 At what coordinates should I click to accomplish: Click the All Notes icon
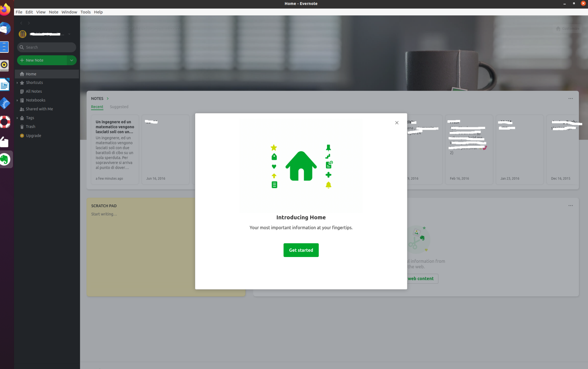click(x=22, y=91)
